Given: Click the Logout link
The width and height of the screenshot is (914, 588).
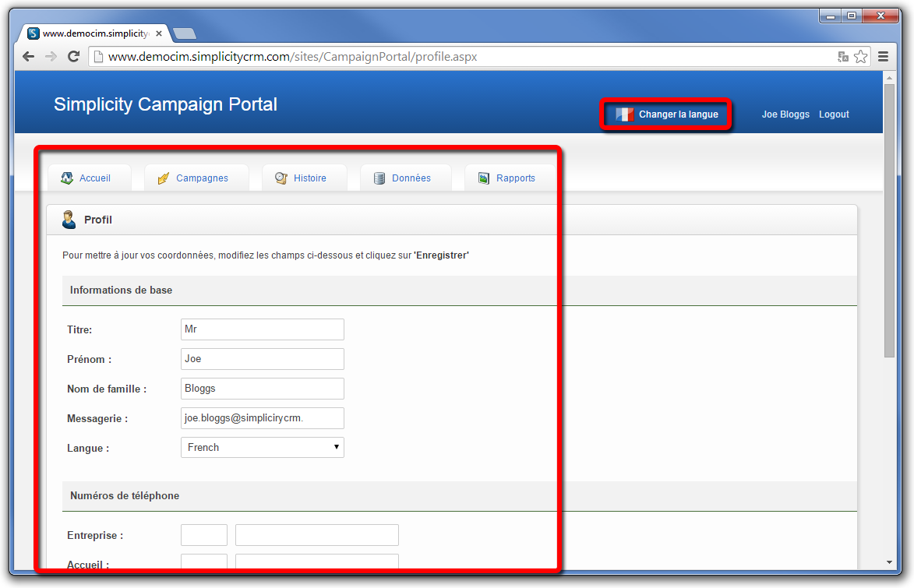Looking at the screenshot, I should coord(834,114).
